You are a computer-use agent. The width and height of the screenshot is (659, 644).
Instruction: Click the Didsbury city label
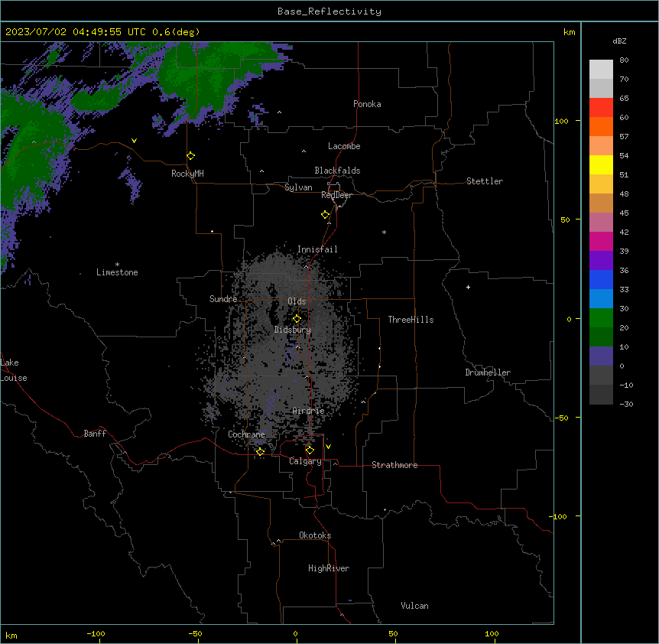[x=293, y=330]
